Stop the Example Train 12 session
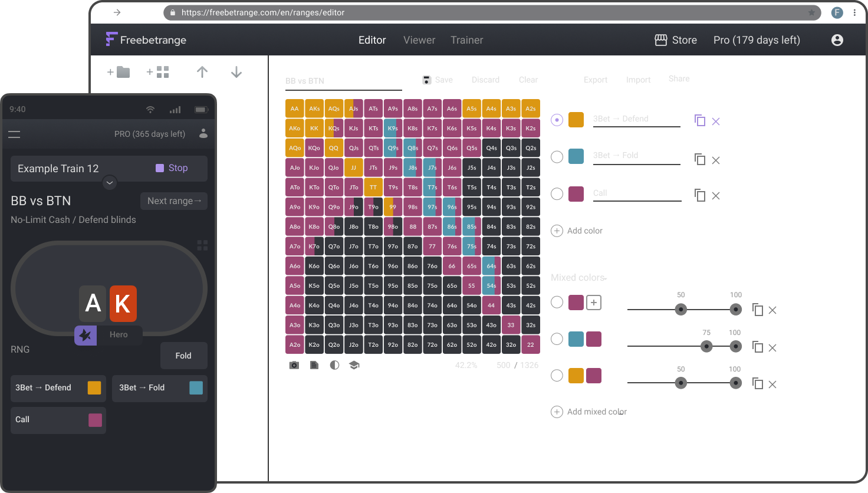Image resolution: width=868 pixels, height=493 pixels. point(176,168)
